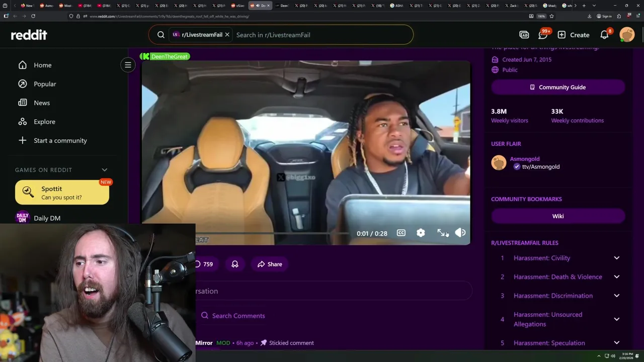Click DeenTheGreat Kick flair tag

coord(165,56)
